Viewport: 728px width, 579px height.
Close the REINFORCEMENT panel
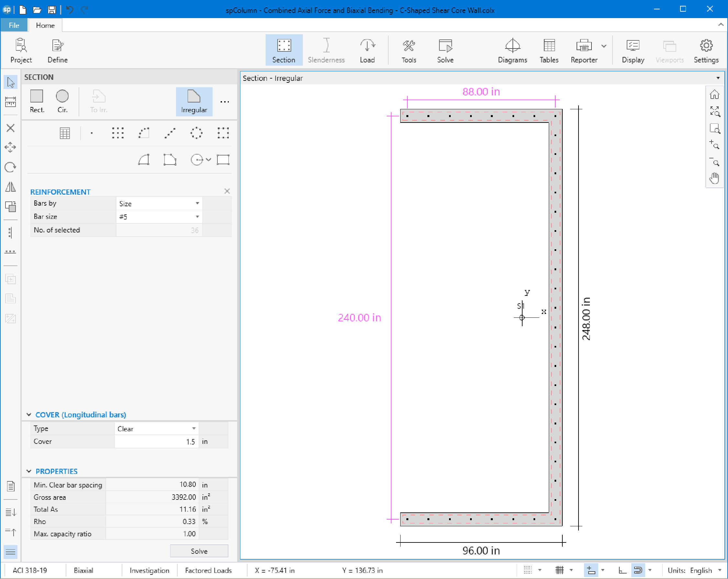(x=227, y=191)
